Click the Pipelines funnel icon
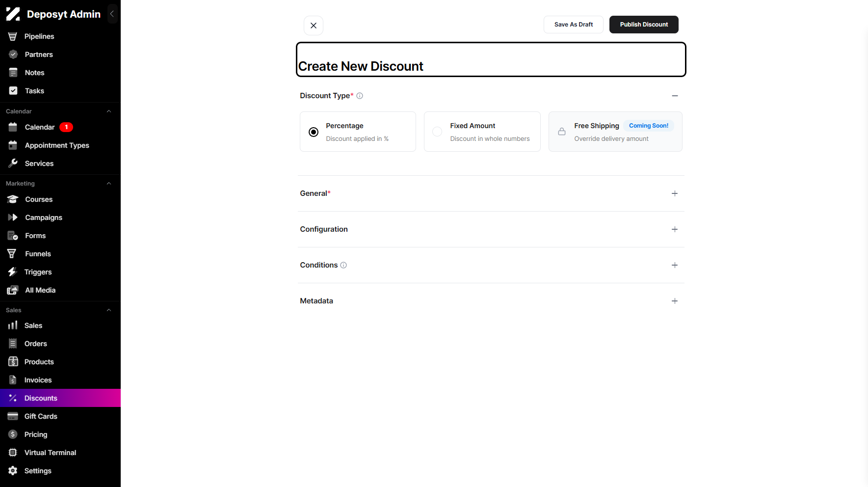This screenshot has height=487, width=868. pos(13,36)
